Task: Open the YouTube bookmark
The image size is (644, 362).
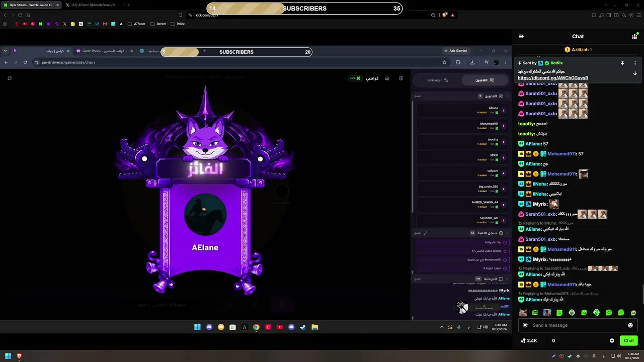Action: click(x=25, y=24)
